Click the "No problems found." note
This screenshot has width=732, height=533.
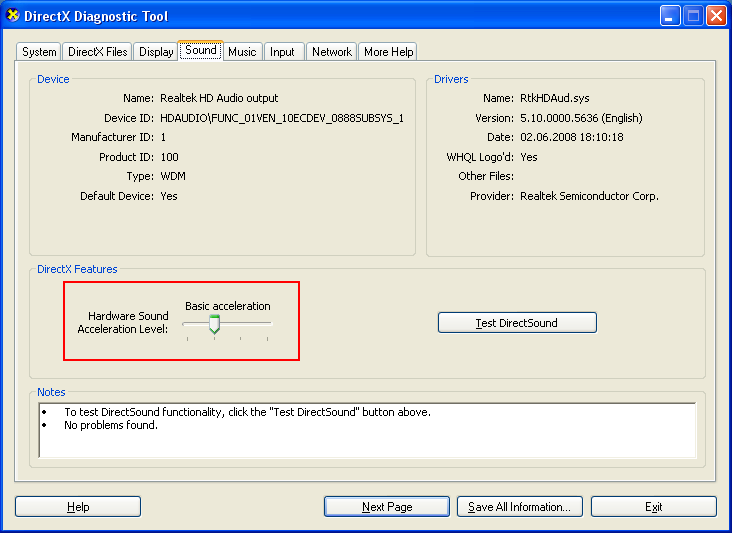111,425
